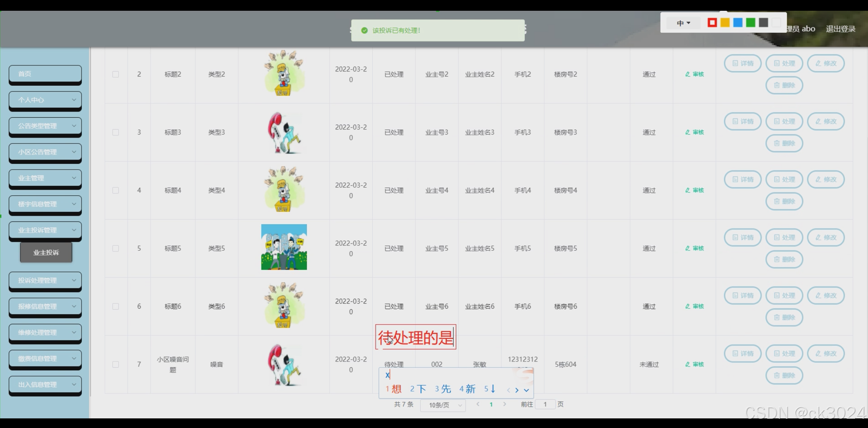
Task: Click 退出登录 link in header
Action: [840, 29]
